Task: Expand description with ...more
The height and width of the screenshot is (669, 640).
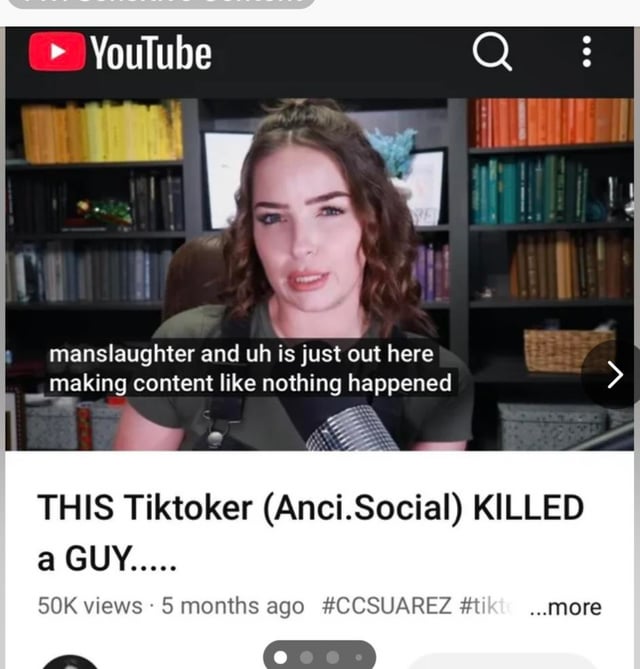Action: (x=565, y=606)
